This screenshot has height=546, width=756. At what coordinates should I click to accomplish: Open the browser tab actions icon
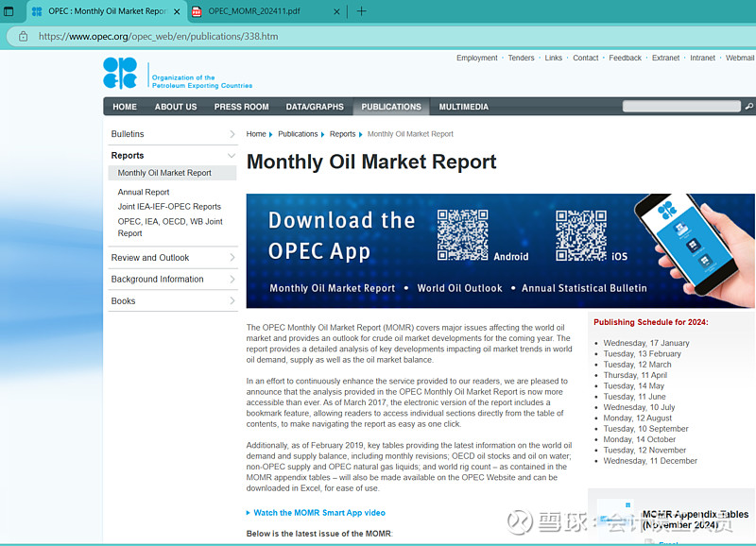[x=9, y=11]
